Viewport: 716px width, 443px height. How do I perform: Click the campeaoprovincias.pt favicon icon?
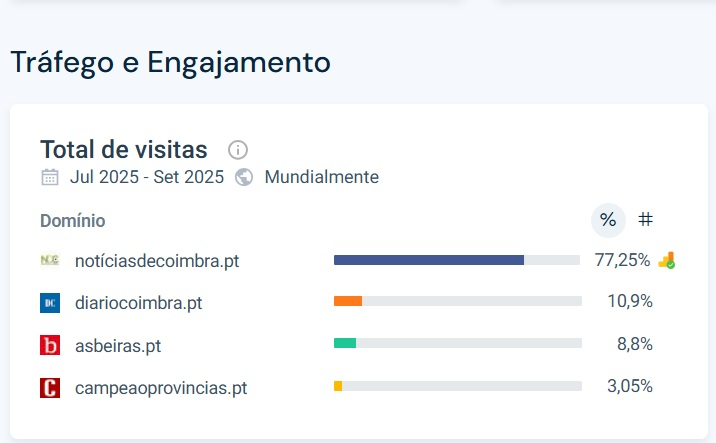point(50,388)
